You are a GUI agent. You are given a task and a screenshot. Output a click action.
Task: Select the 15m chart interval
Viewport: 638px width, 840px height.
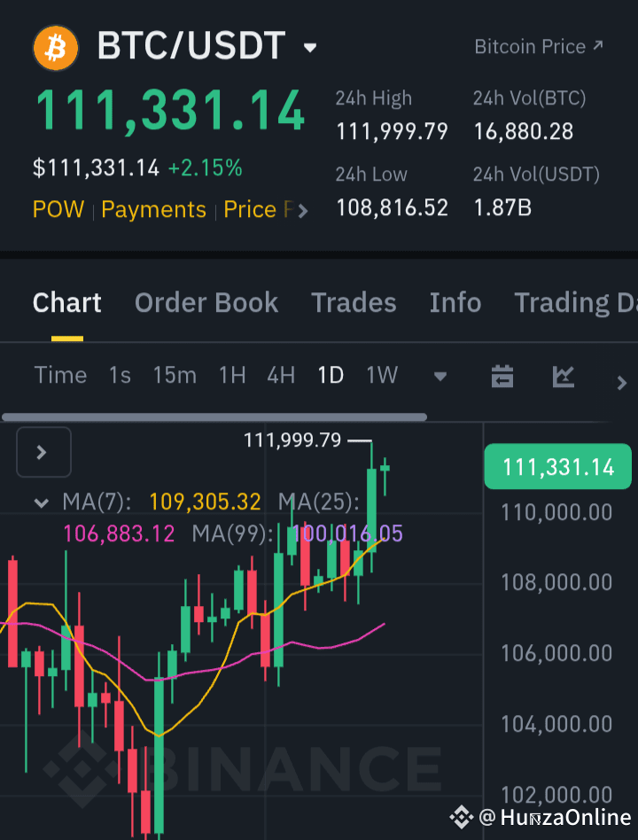[x=175, y=375]
